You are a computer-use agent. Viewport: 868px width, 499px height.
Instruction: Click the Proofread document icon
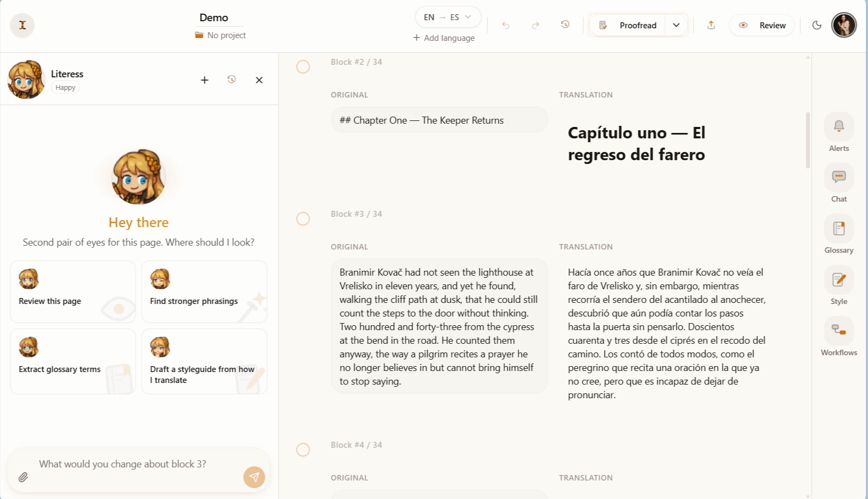tap(603, 25)
